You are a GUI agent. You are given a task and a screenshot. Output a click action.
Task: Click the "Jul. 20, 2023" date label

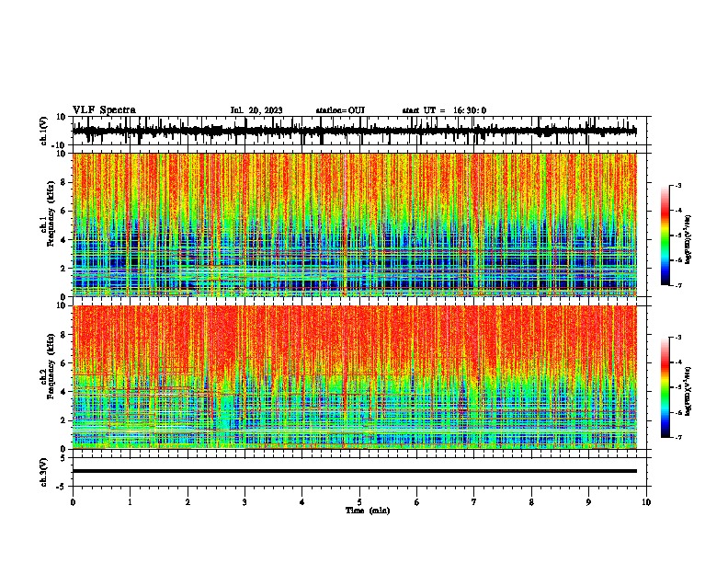point(256,110)
